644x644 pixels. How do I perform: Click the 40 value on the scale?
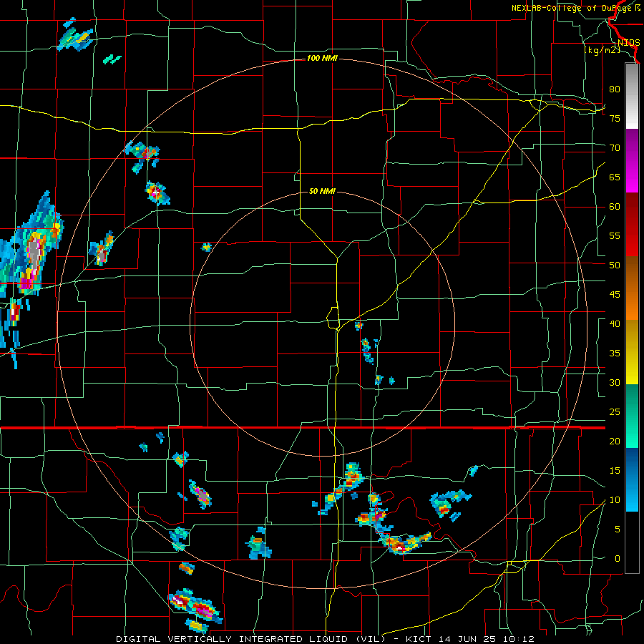click(x=615, y=323)
